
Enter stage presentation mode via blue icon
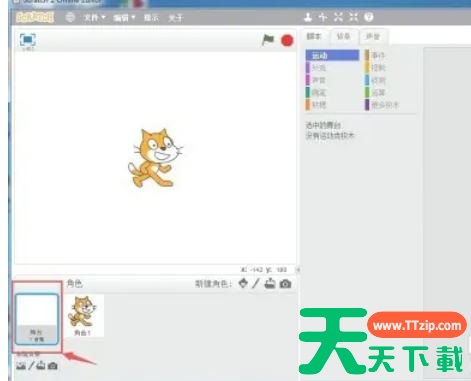[x=28, y=40]
